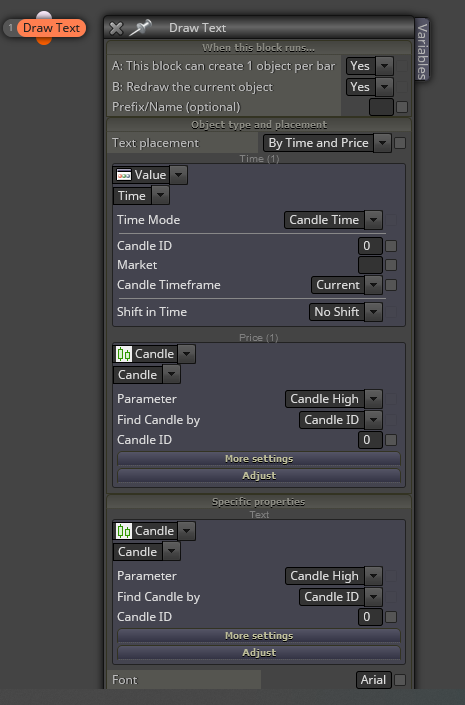Click More settings in Price section
The width and height of the screenshot is (465, 705).
[259, 459]
